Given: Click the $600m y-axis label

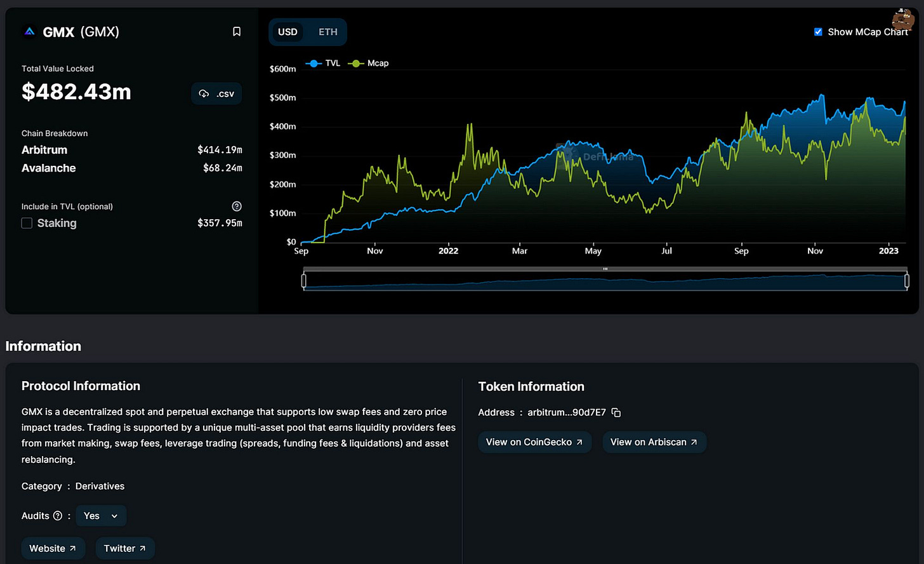Looking at the screenshot, I should tap(283, 69).
